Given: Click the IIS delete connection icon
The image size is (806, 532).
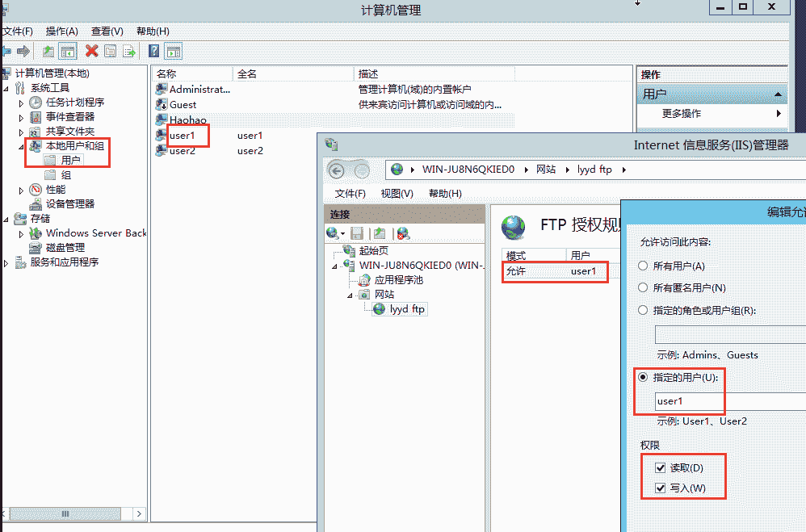Looking at the screenshot, I should (x=403, y=233).
